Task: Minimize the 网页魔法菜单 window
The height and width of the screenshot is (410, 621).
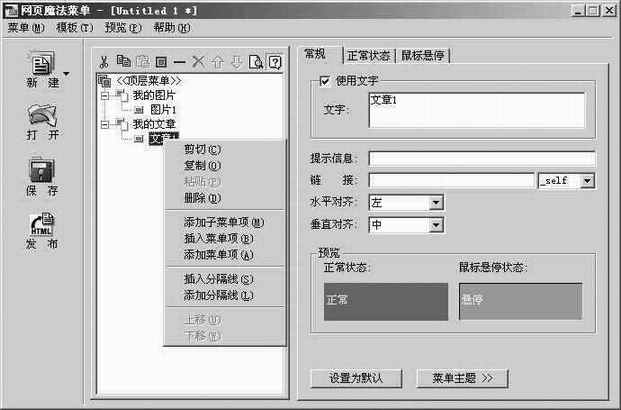Action: (578, 11)
